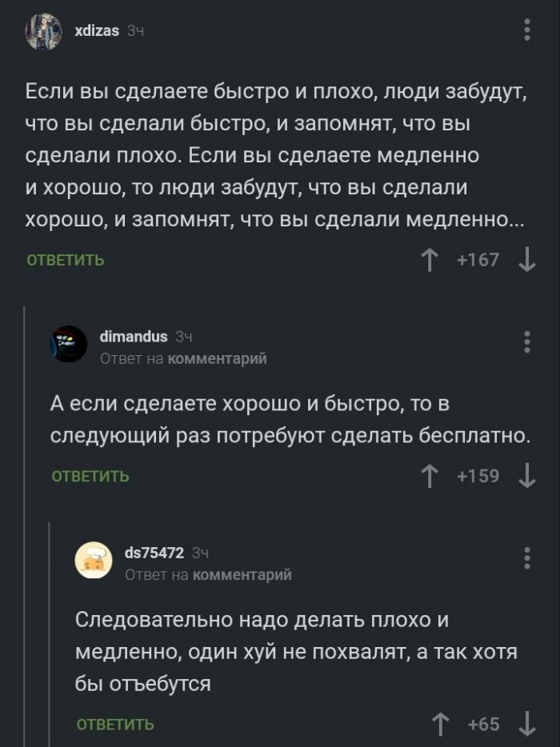Upvote the comment by xdizas

430,260
